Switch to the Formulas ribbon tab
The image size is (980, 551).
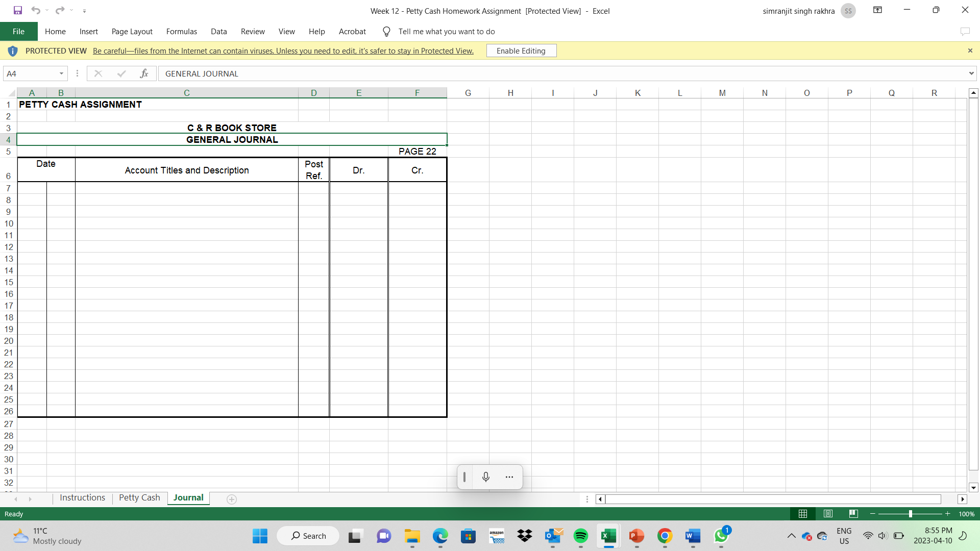[x=181, y=31]
